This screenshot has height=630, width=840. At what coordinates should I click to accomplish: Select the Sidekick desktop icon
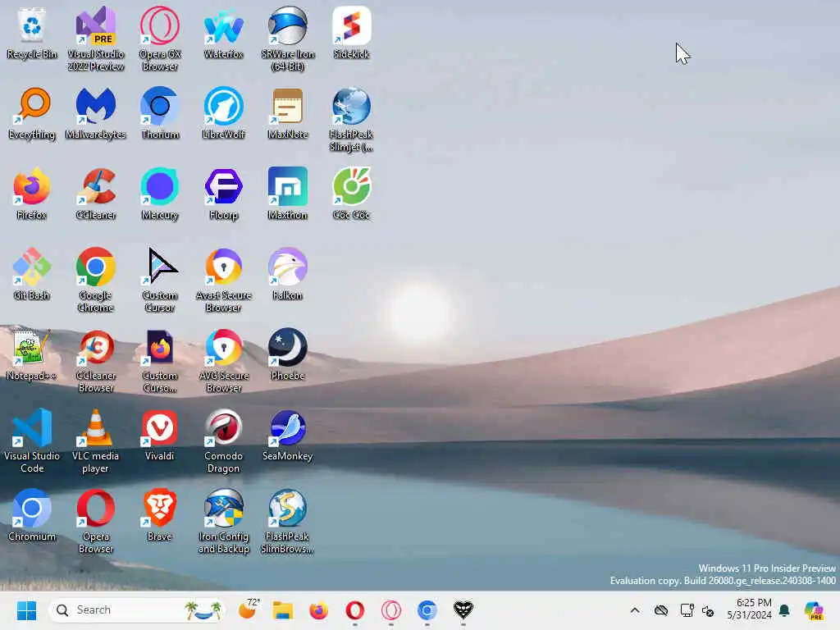click(x=351, y=33)
